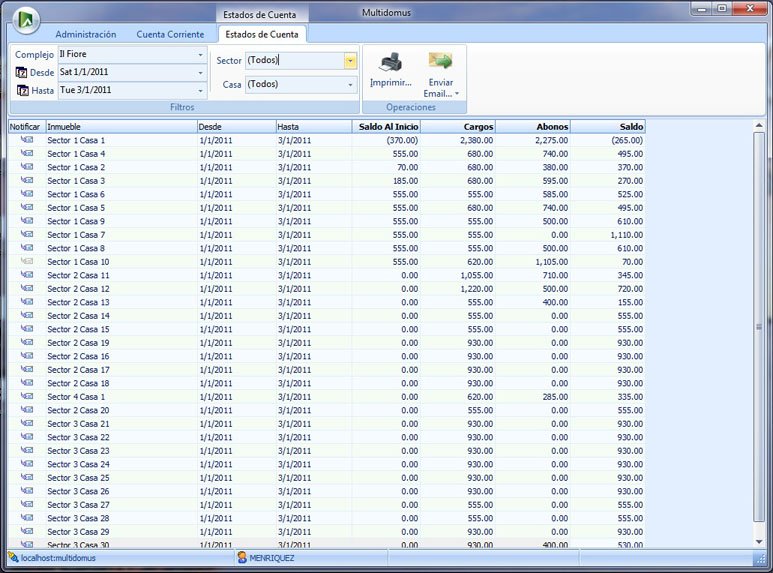This screenshot has height=573, width=773.
Task: Switch to the Cuenta Corriente tab
Action: coord(170,34)
